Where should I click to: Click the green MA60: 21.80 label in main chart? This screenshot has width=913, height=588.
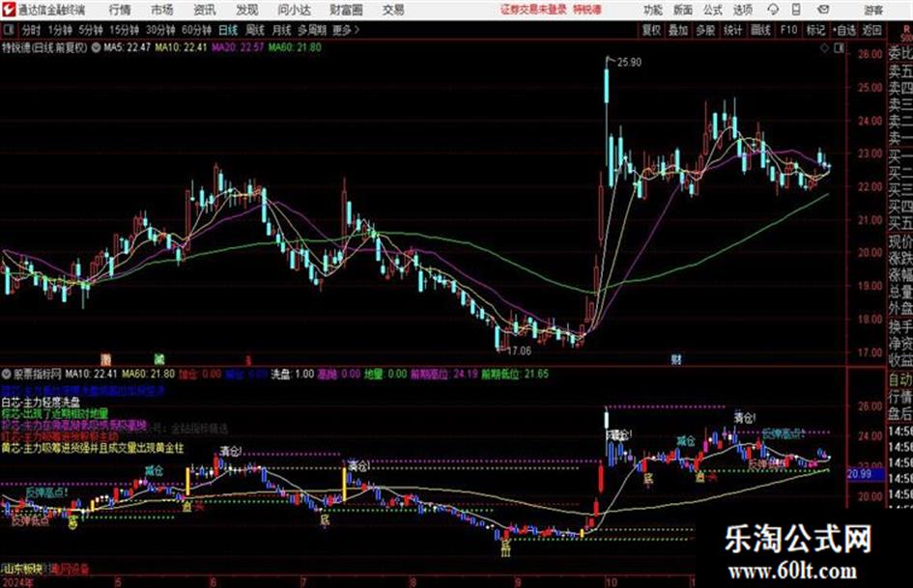[x=295, y=47]
